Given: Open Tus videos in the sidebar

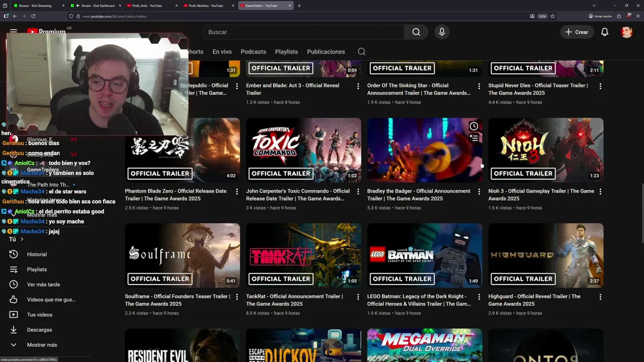Looking at the screenshot, I should (x=39, y=315).
